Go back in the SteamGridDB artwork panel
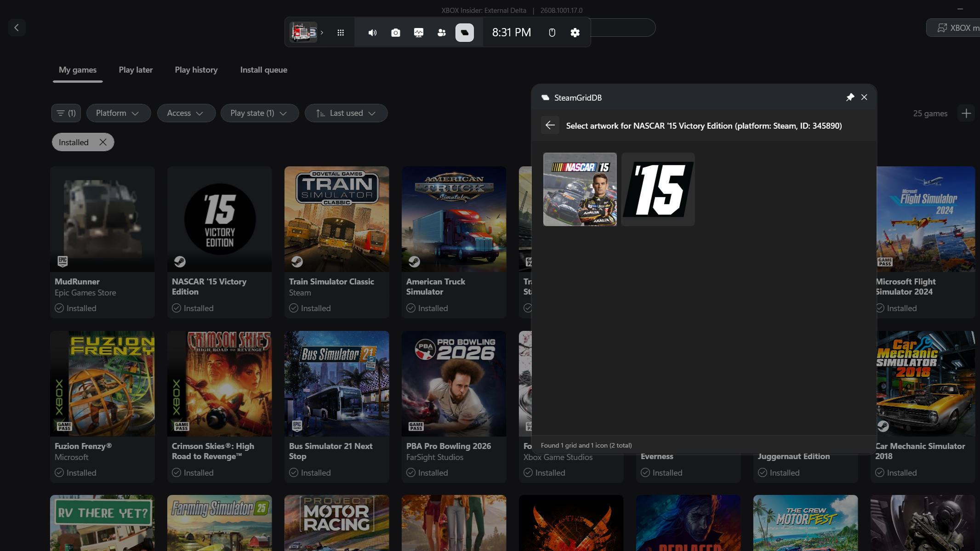980x551 pixels. (550, 125)
